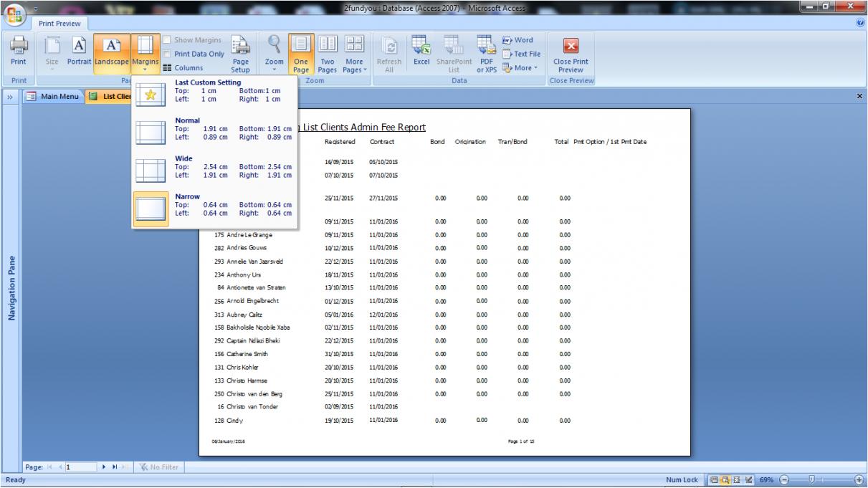Show Two Pages preview
Image resolution: width=868 pixels, height=488 pixels.
[x=326, y=52]
